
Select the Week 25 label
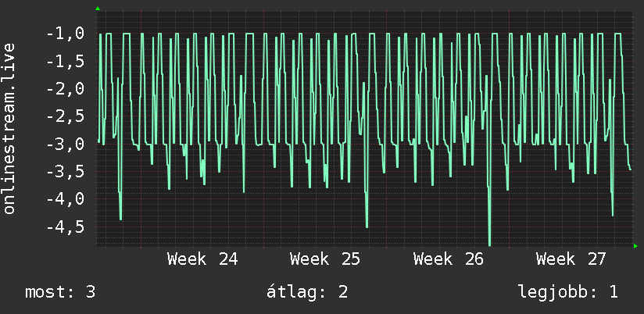[x=325, y=259]
